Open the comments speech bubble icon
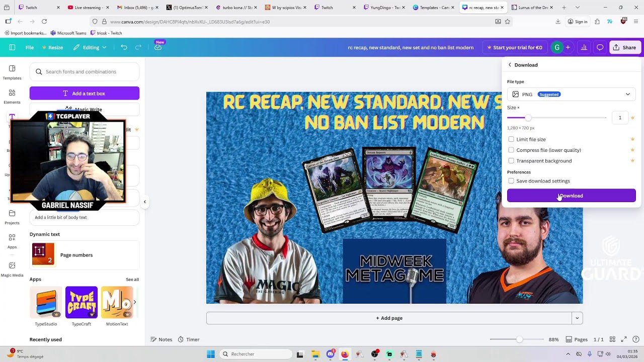The image size is (644, 362). 600,47
